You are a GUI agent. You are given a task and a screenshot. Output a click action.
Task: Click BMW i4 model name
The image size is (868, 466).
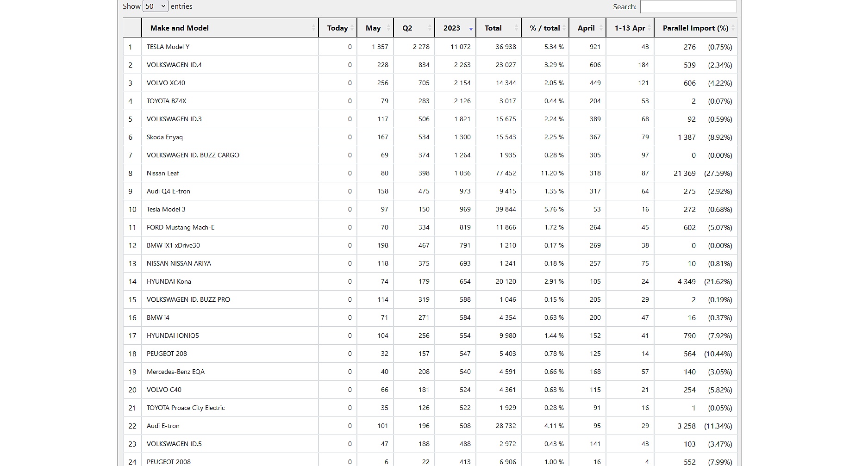point(158,317)
